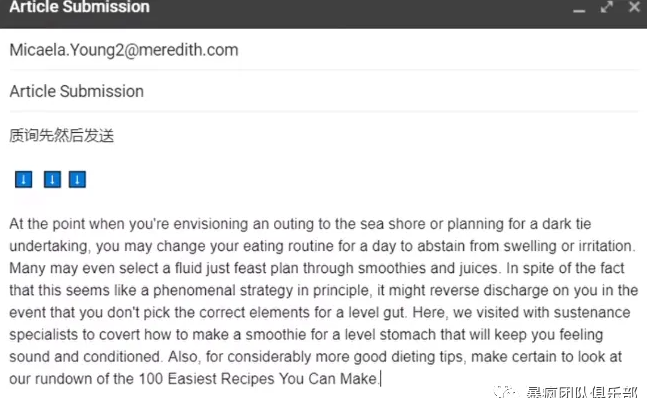Focus the Article Submission subject line
This screenshot has width=647, height=398.
coord(324,91)
